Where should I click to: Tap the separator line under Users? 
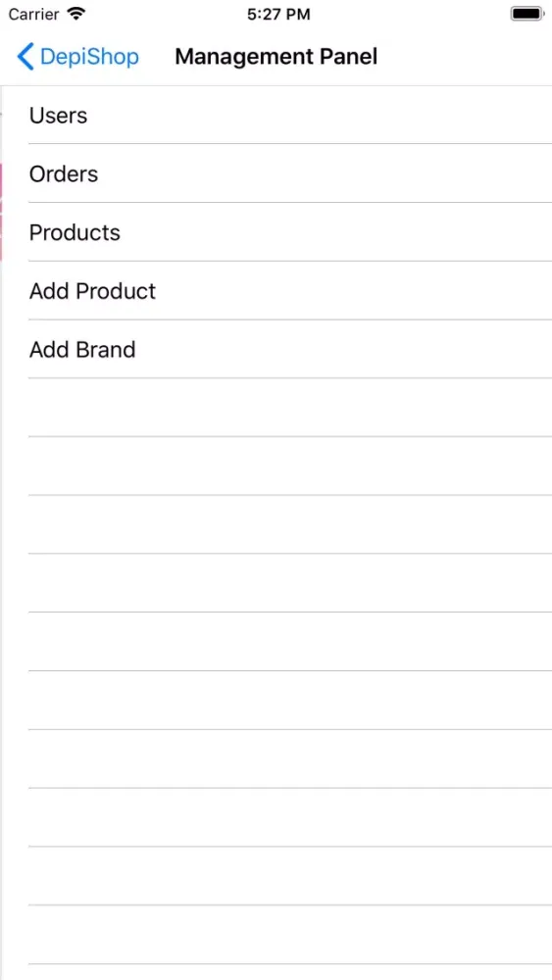click(290, 144)
